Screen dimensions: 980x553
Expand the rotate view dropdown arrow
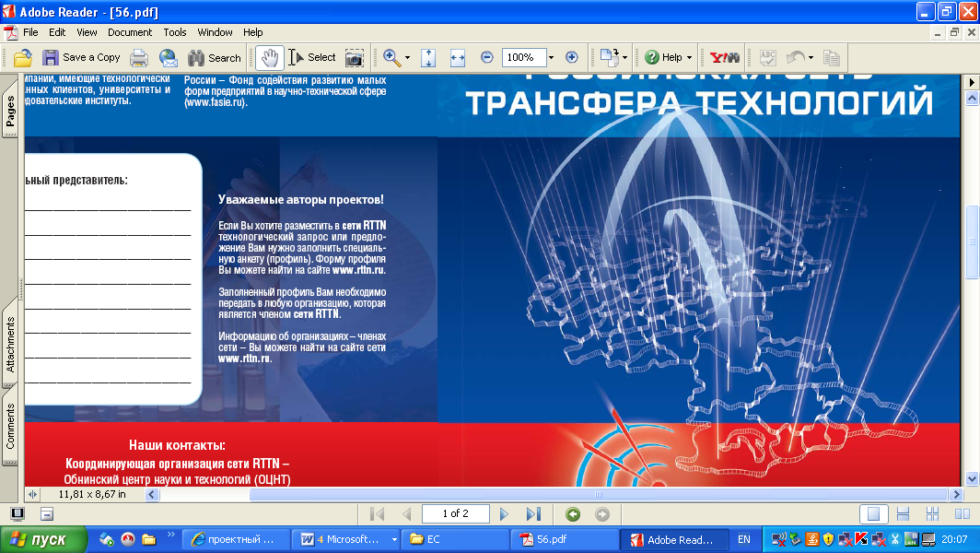pyautogui.click(x=625, y=57)
